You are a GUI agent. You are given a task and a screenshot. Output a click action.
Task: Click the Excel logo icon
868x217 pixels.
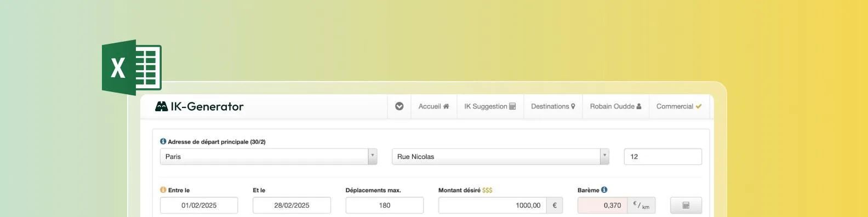click(x=132, y=67)
